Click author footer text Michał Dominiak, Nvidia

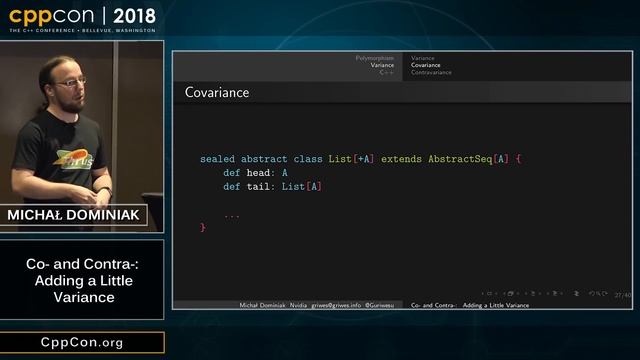tap(273, 305)
